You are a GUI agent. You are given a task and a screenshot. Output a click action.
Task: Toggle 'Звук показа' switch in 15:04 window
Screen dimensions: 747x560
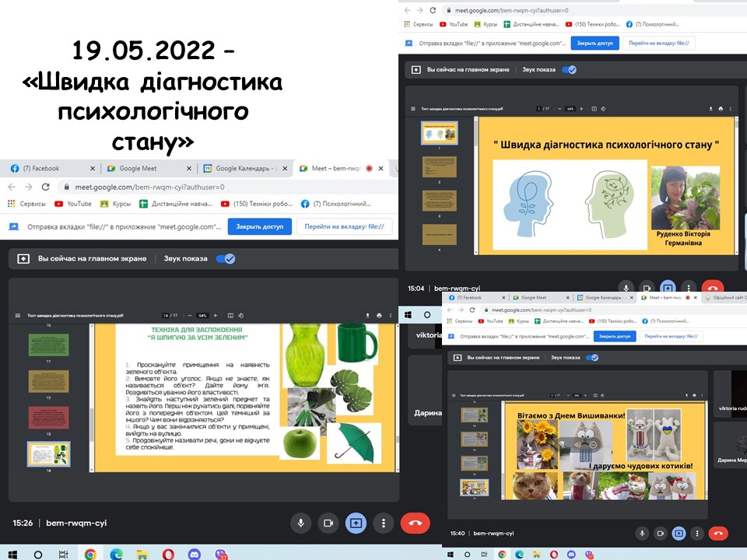(x=569, y=69)
